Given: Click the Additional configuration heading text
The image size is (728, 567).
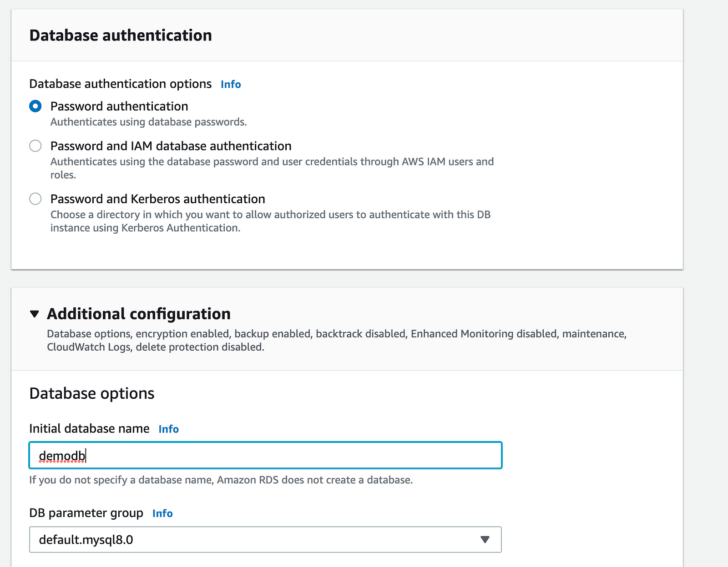Looking at the screenshot, I should pyautogui.click(x=139, y=314).
